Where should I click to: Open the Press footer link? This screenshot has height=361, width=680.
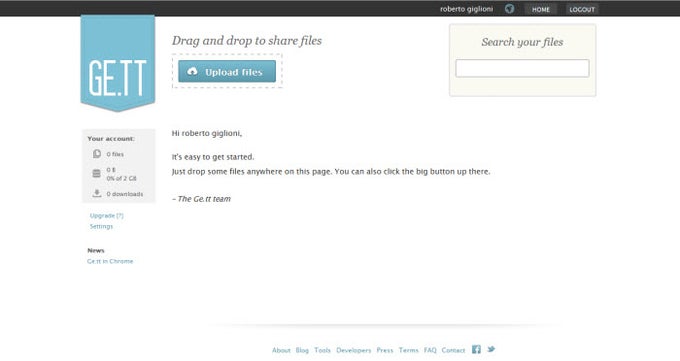385,350
